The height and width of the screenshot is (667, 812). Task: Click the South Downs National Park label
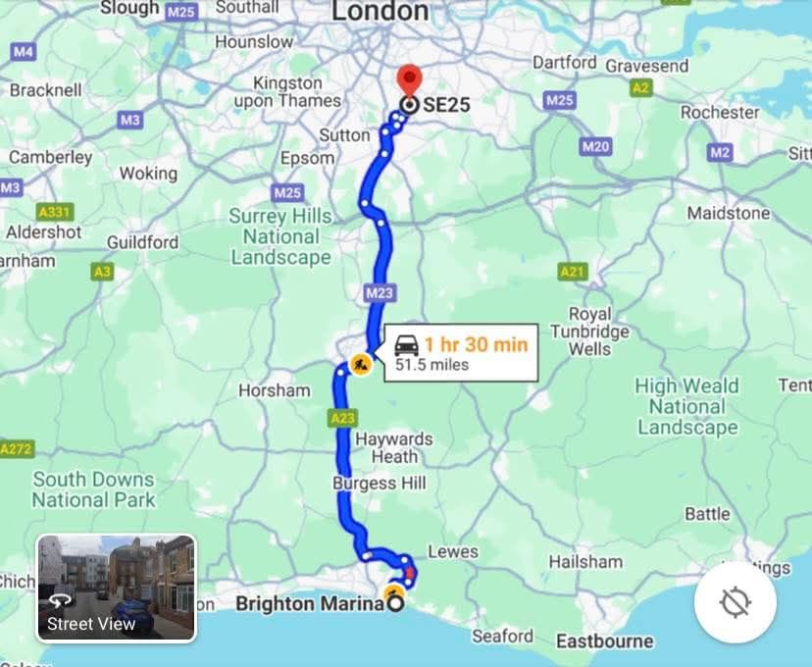click(94, 489)
